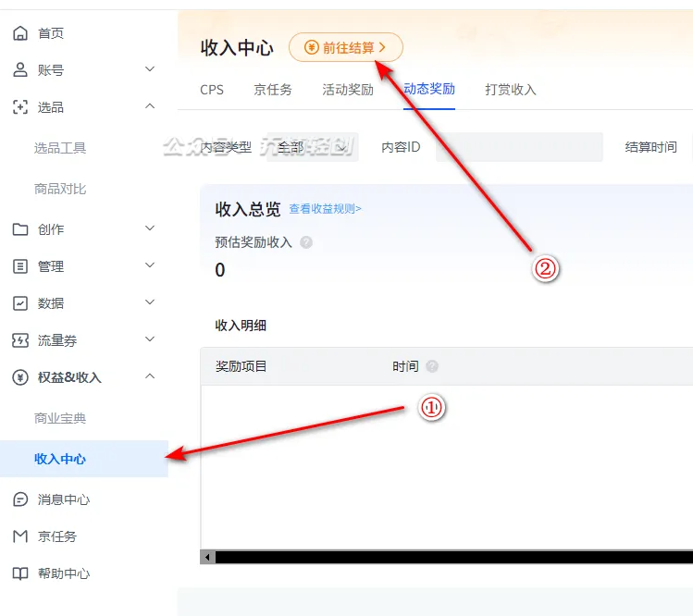Click the traffic coupon ticket icon
Image resolution: width=693 pixels, height=616 pixels.
pos(20,340)
